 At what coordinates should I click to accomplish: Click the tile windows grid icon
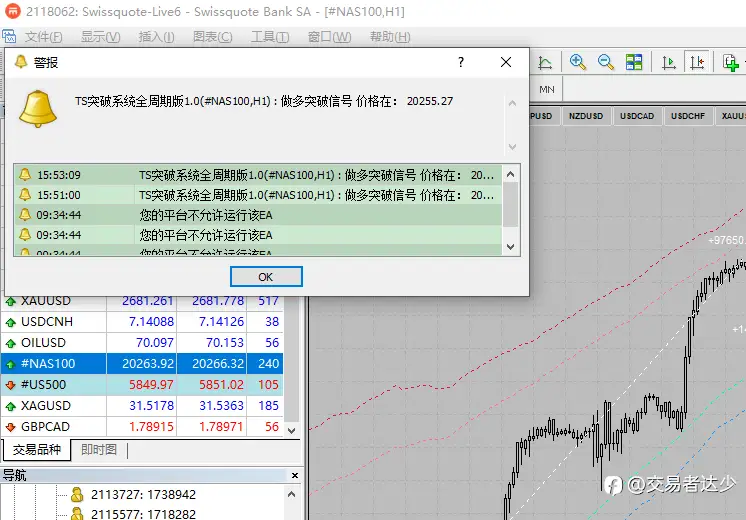(634, 62)
